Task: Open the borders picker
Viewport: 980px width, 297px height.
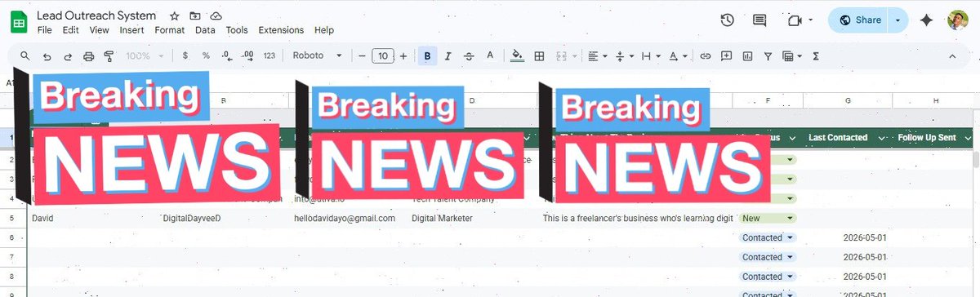Action: click(539, 56)
